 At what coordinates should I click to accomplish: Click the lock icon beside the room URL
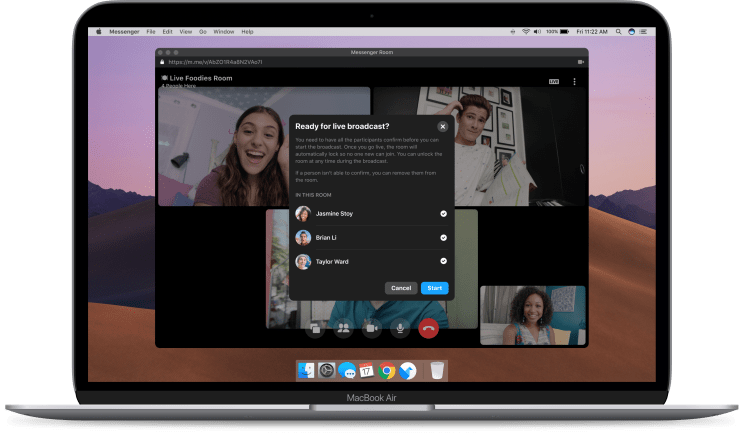pyautogui.click(x=162, y=62)
